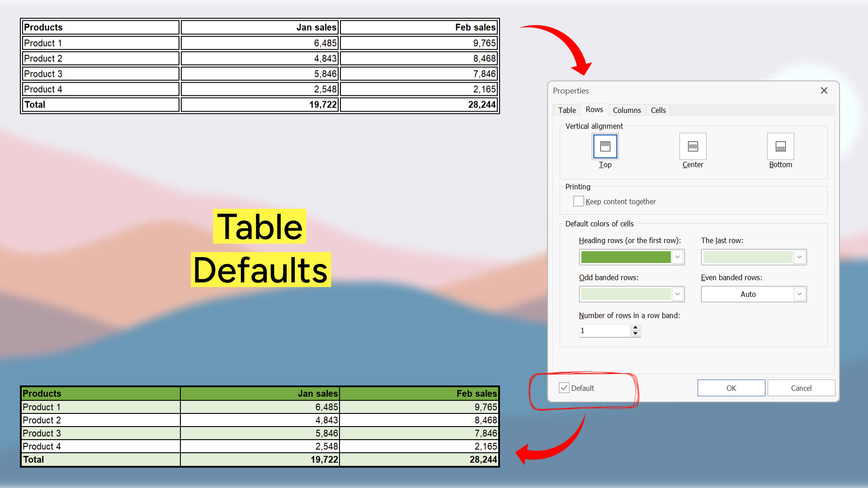Expand the Last row color dropdown
Screen dimensions: 868x488
(799, 256)
